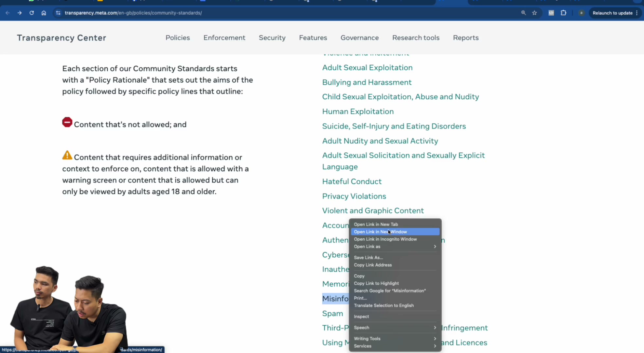Image resolution: width=644 pixels, height=353 pixels.
Task: Click the browser back arrow
Action: coord(8,13)
